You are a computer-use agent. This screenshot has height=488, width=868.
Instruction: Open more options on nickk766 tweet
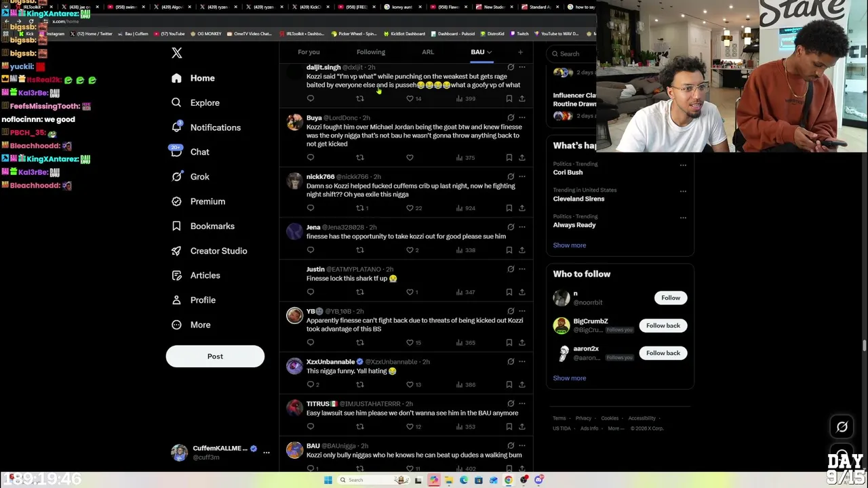(x=521, y=177)
